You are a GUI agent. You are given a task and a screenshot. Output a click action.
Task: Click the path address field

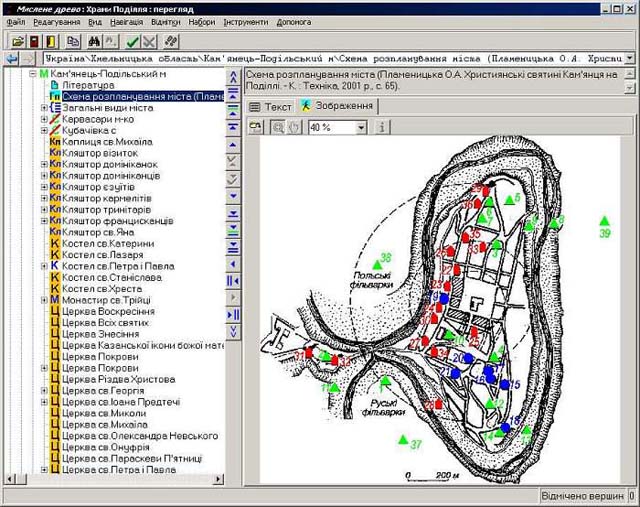pyautogui.click(x=330, y=59)
